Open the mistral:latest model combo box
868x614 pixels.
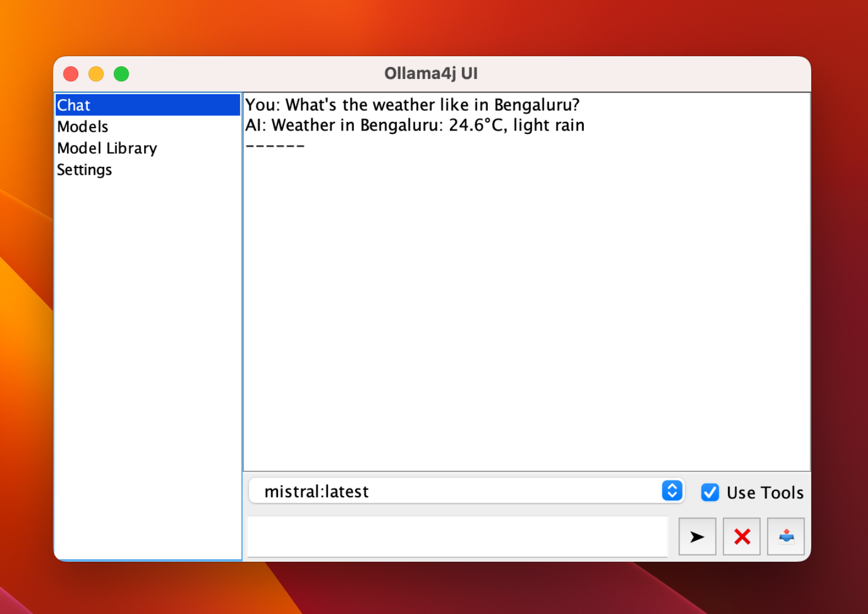pos(454,491)
